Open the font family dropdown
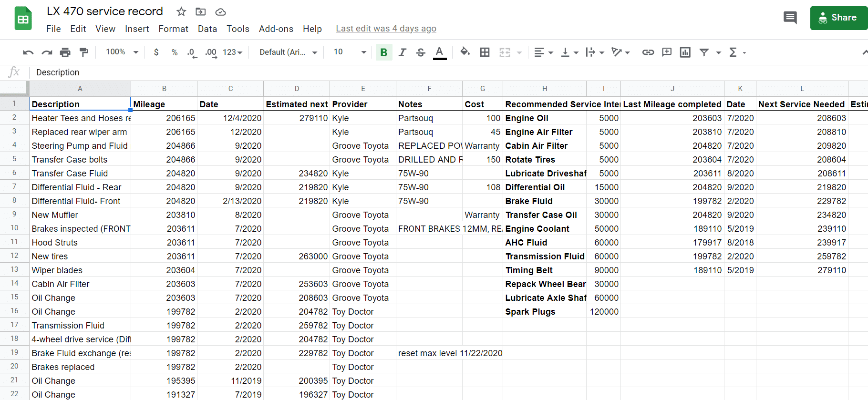 (x=288, y=52)
